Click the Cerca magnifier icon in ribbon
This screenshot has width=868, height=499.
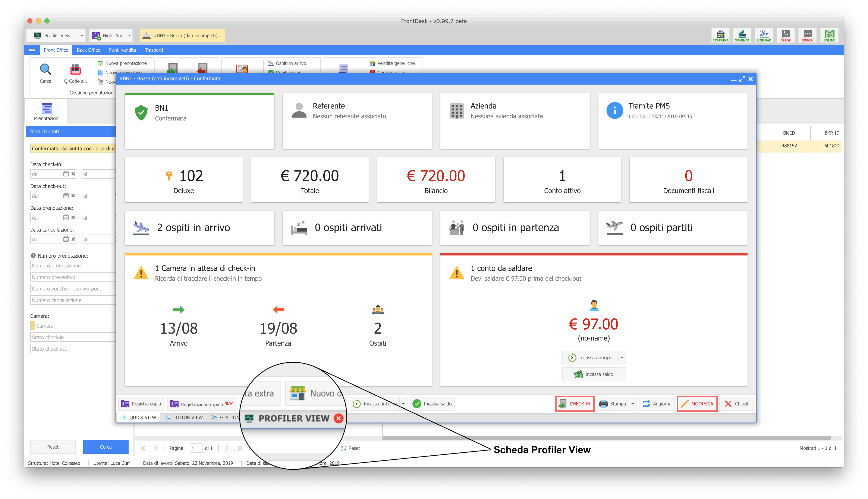(x=45, y=70)
